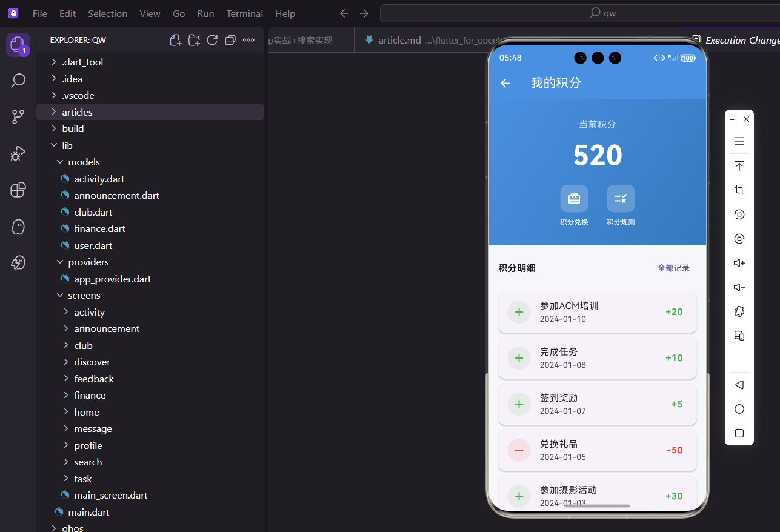Tap the 积分兑换 gift icon
The width and height of the screenshot is (780, 532).
(x=574, y=198)
